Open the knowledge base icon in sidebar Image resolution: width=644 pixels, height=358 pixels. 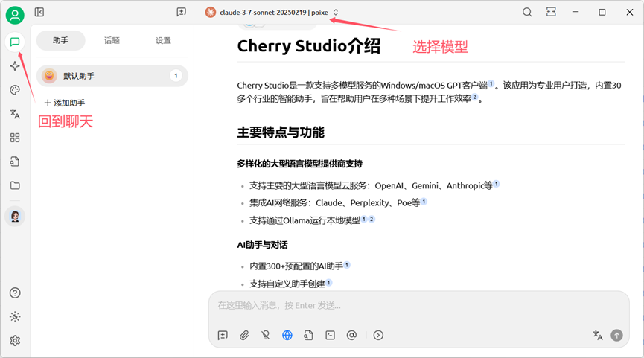(x=15, y=162)
